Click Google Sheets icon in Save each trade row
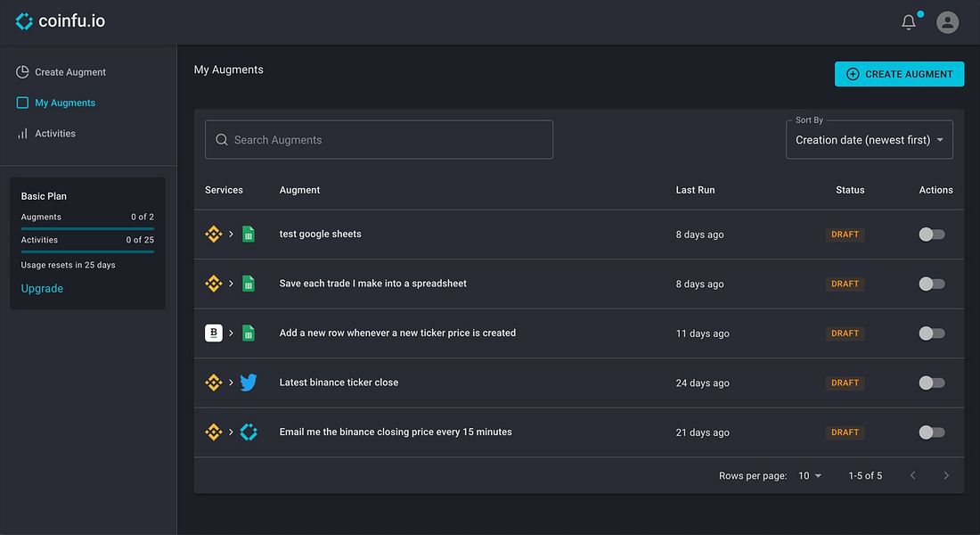The image size is (980, 535). pos(249,284)
